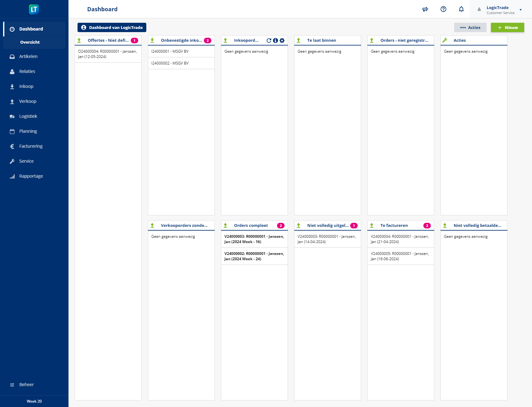Click the Te laat binnen widget title
Viewport: 532px width, 407px height.
322,41
